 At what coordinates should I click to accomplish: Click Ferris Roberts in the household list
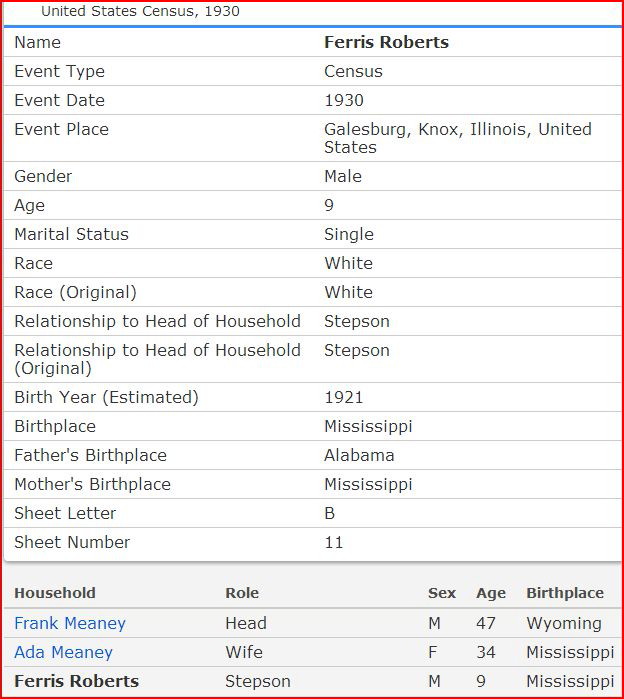pos(76,681)
